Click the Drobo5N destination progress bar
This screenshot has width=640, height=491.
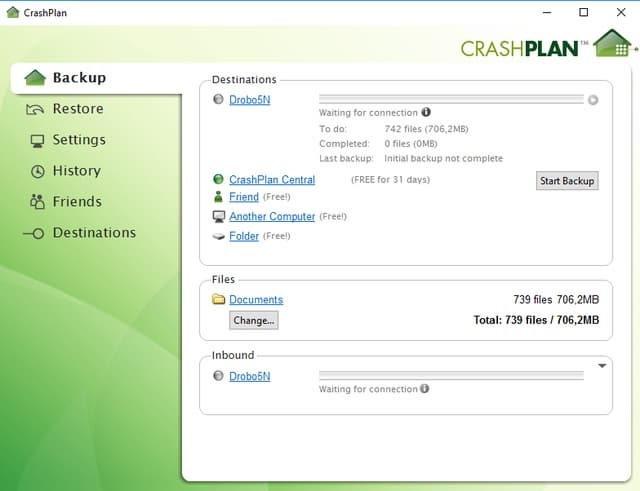(451, 99)
